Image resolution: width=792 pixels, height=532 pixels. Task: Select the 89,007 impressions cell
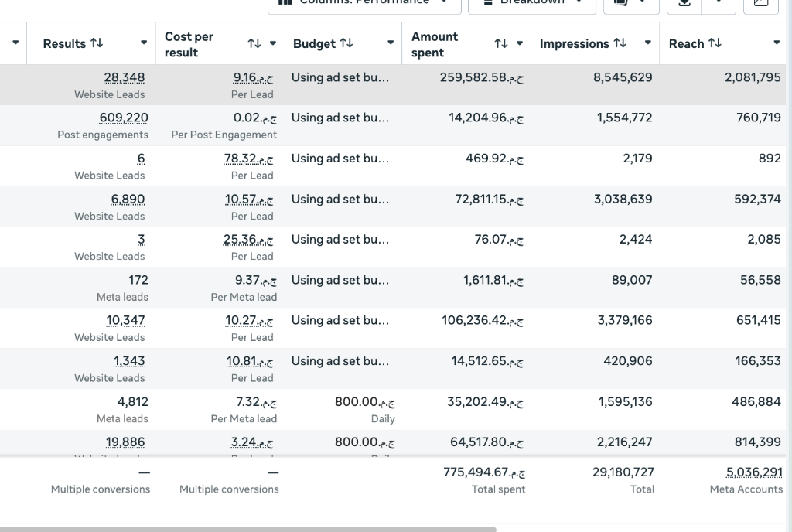pyautogui.click(x=632, y=280)
